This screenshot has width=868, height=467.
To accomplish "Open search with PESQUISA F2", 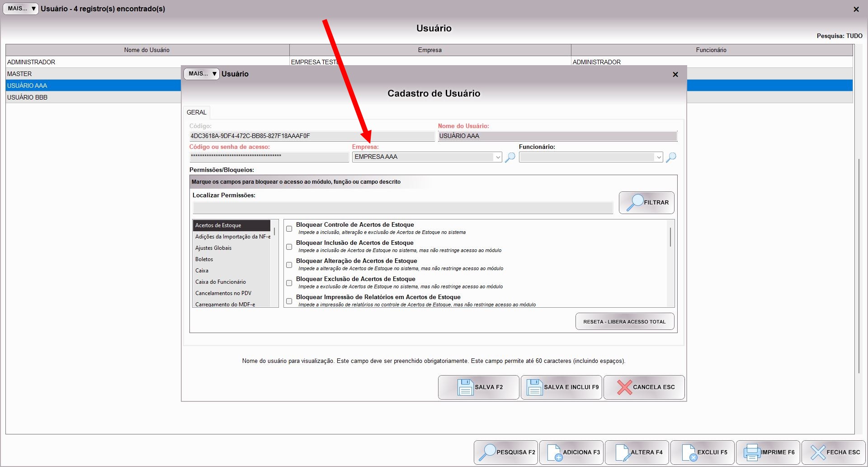I will (506, 452).
